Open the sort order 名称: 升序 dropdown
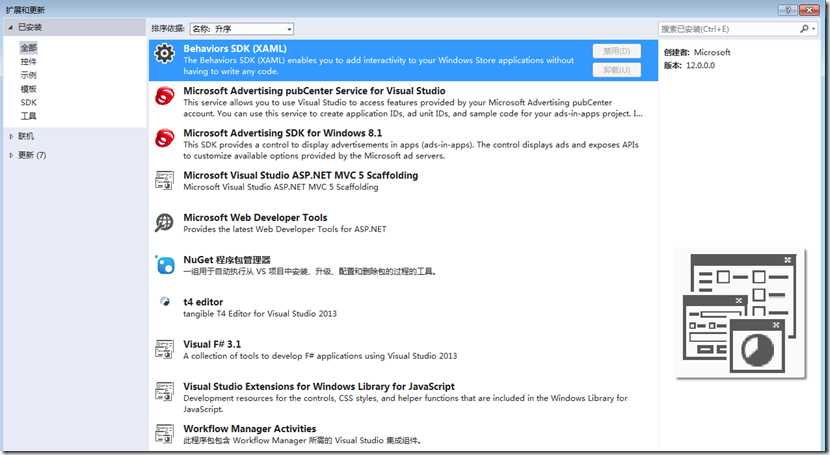The image size is (830, 455). coord(241,29)
